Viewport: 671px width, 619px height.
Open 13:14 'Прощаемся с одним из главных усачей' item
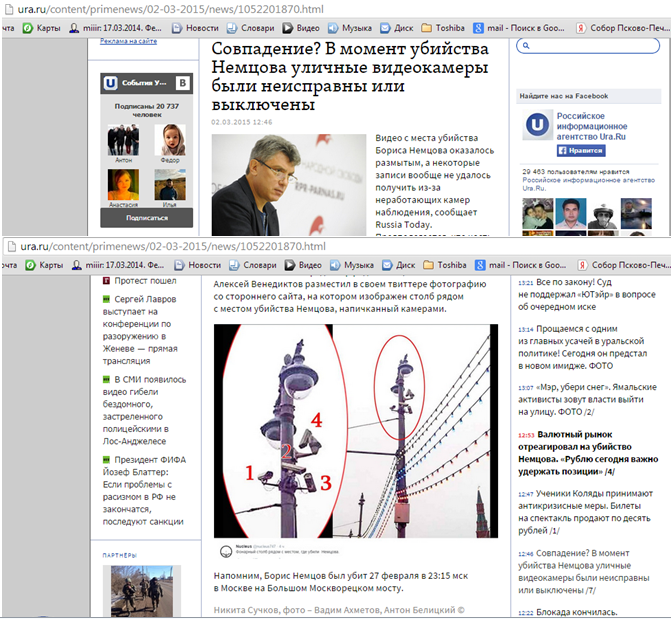[582, 347]
